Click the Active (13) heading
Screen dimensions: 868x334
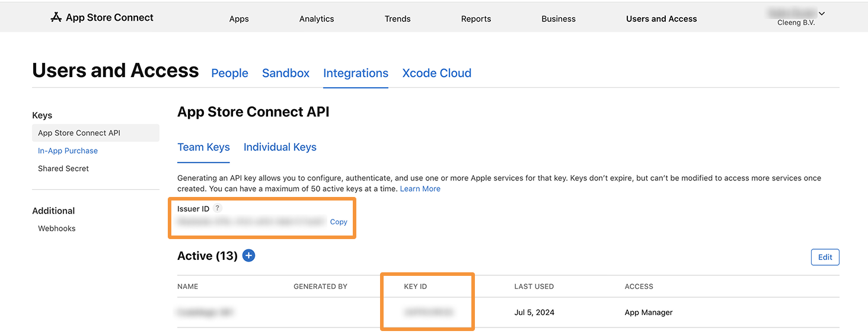click(x=208, y=256)
